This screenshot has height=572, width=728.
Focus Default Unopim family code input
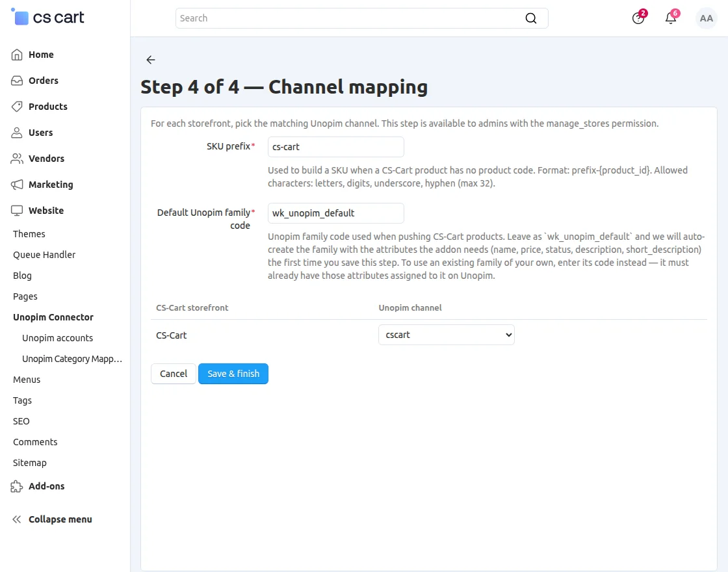[x=335, y=213]
